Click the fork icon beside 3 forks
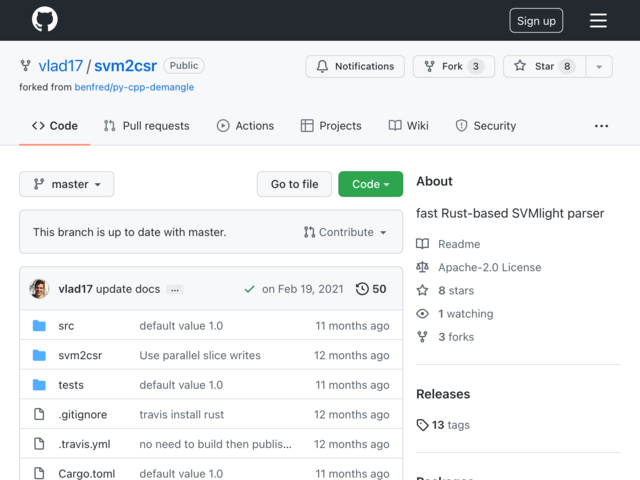The width and height of the screenshot is (640, 480). point(422,337)
